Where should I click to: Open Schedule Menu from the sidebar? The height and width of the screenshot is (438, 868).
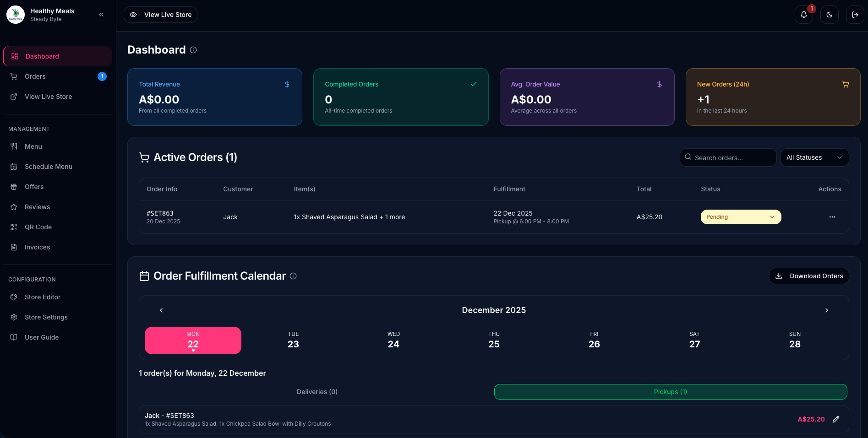pyautogui.click(x=48, y=167)
